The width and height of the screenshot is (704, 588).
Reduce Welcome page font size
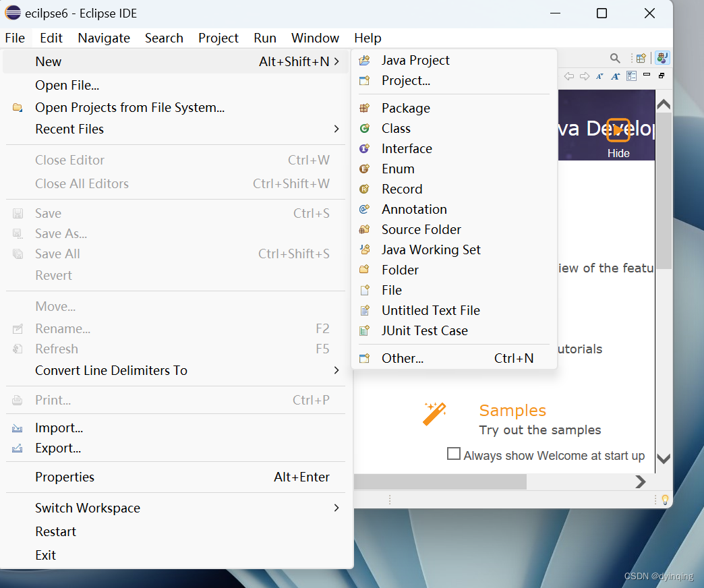tap(600, 76)
